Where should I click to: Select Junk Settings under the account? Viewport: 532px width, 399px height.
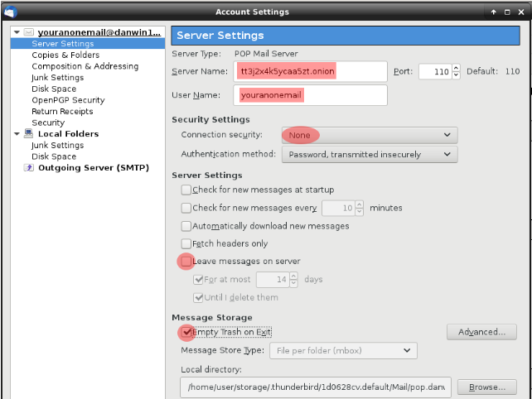coord(57,78)
